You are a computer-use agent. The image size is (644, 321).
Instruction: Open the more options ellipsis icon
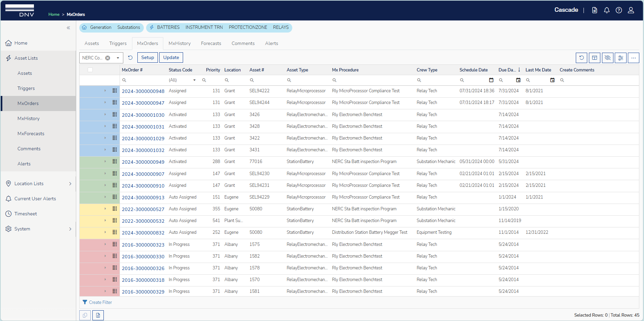coord(634,58)
